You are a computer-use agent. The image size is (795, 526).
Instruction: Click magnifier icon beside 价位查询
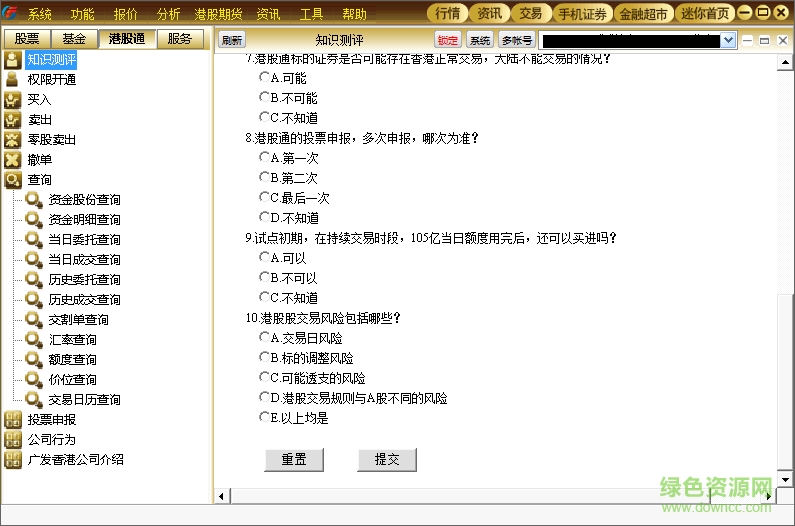tap(34, 379)
